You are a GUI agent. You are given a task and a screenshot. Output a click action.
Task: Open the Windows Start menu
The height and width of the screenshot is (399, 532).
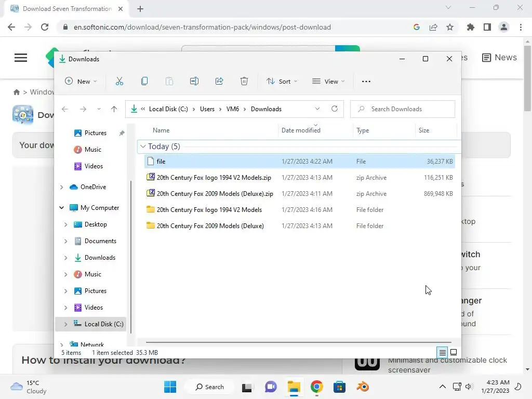coord(170,387)
